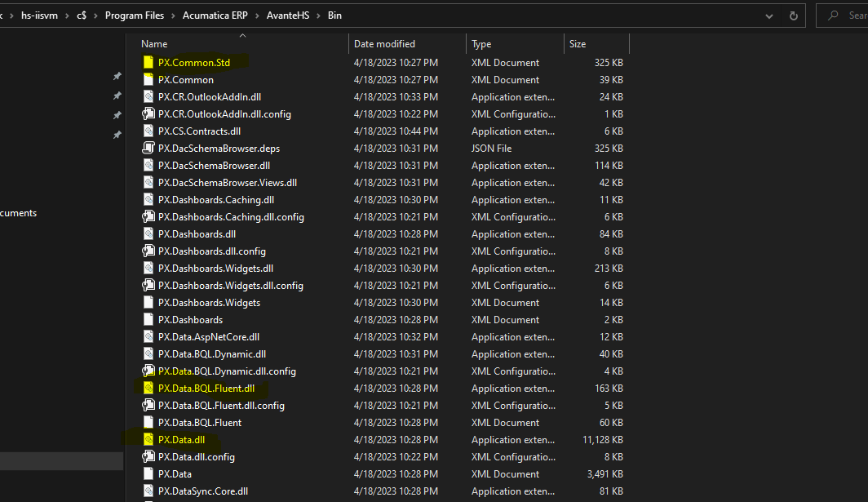Click the PX.Data.BQL.Dynamic.dll.config file icon
The image size is (868, 502).
click(x=148, y=371)
